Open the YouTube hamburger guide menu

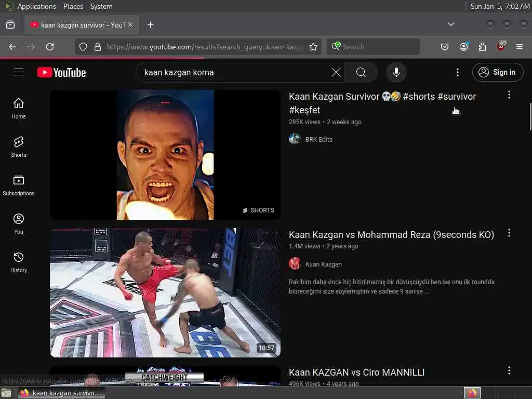[x=19, y=72]
